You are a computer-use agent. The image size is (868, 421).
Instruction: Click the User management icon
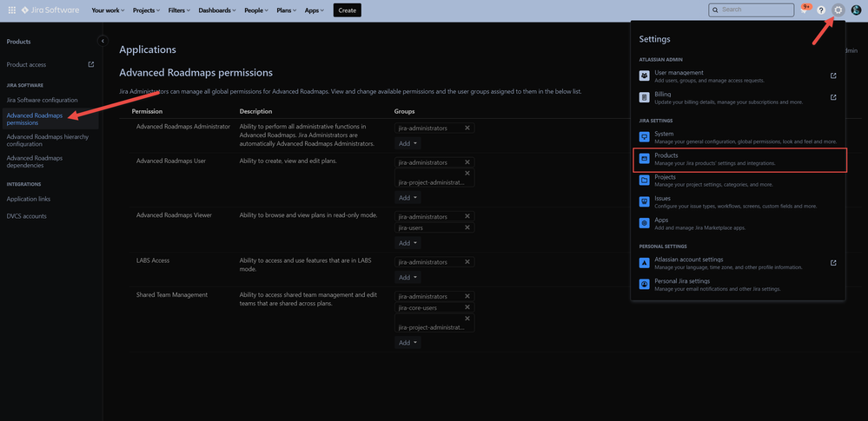(x=645, y=76)
